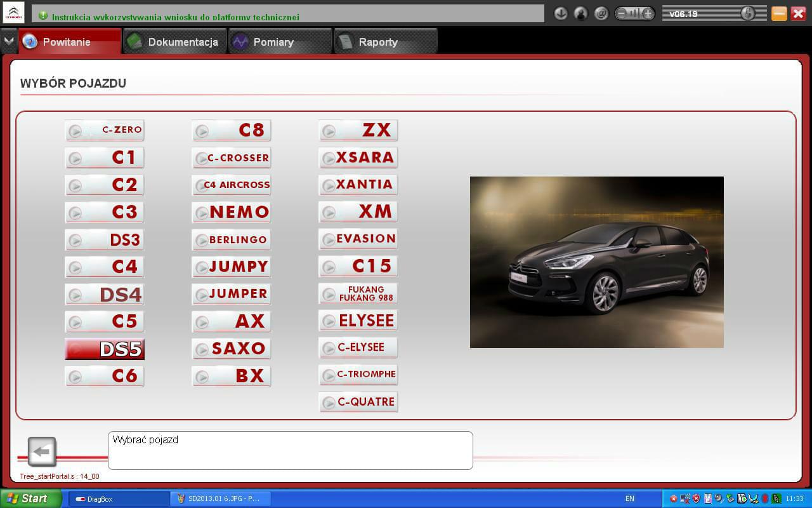Select the C8 vehicle

tap(232, 130)
